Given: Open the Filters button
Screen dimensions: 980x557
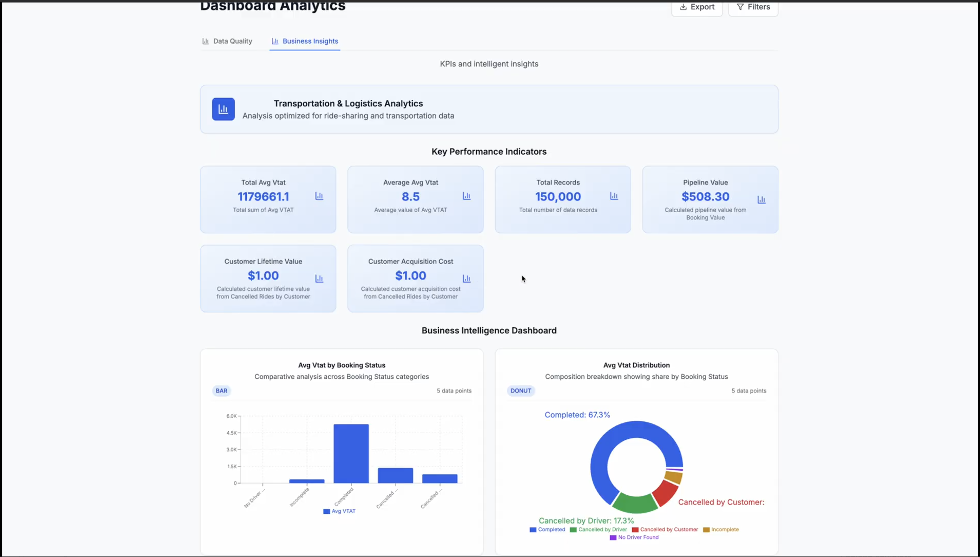Looking at the screenshot, I should 753,7.
